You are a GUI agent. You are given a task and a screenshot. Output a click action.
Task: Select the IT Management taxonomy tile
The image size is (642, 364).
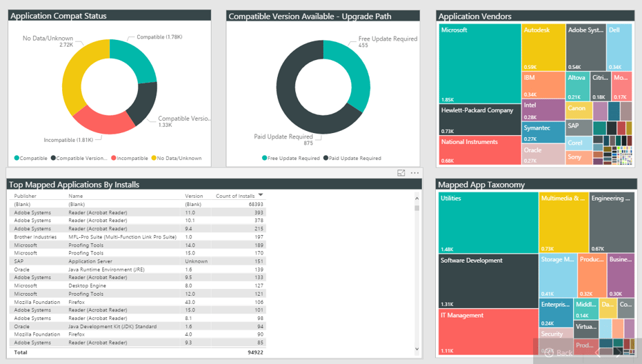488,332
